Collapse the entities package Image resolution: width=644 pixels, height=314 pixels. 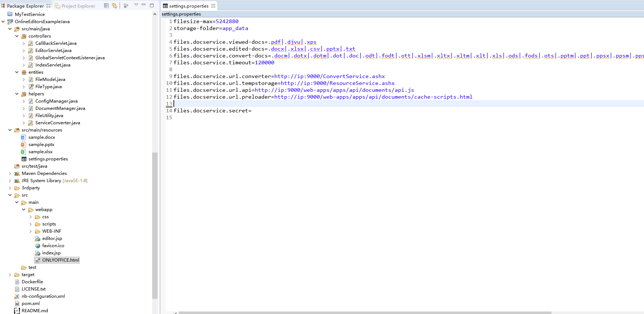tap(17, 72)
